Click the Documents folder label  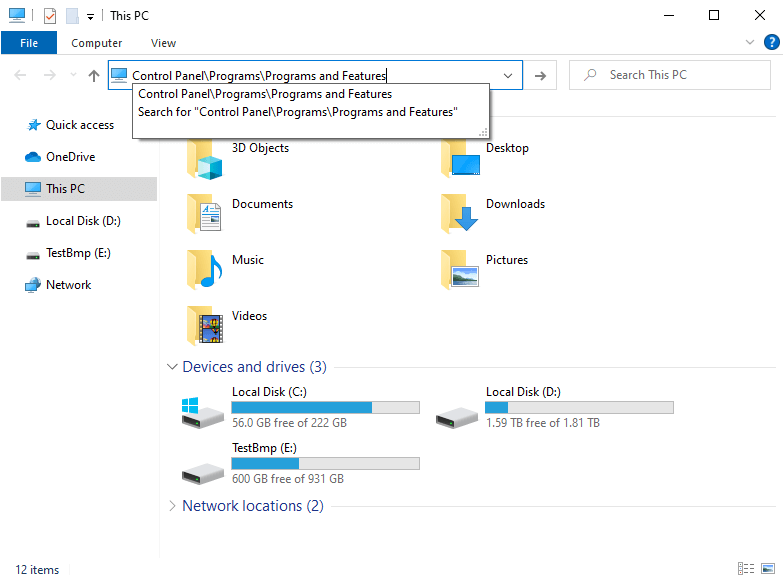pyautogui.click(x=262, y=204)
